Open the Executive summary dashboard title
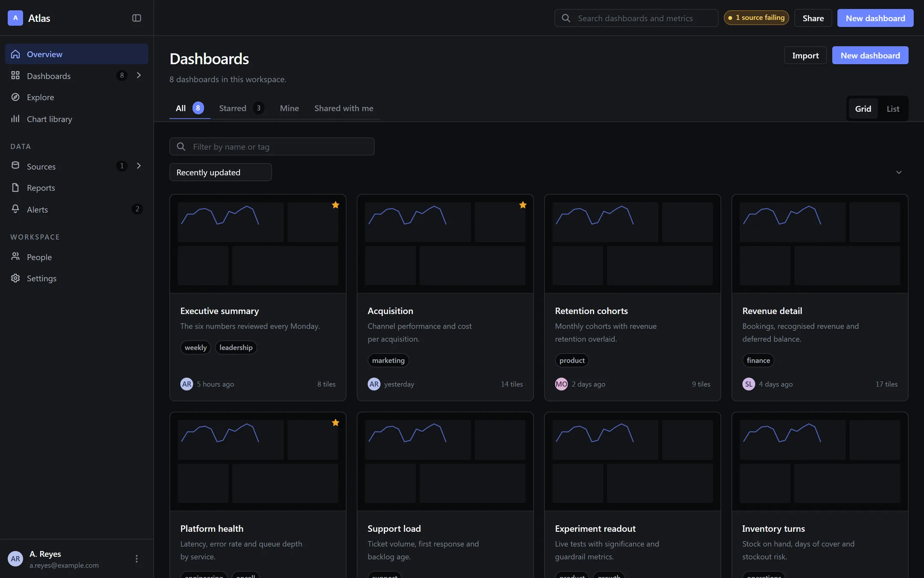This screenshot has height=578, width=924. [x=219, y=311]
